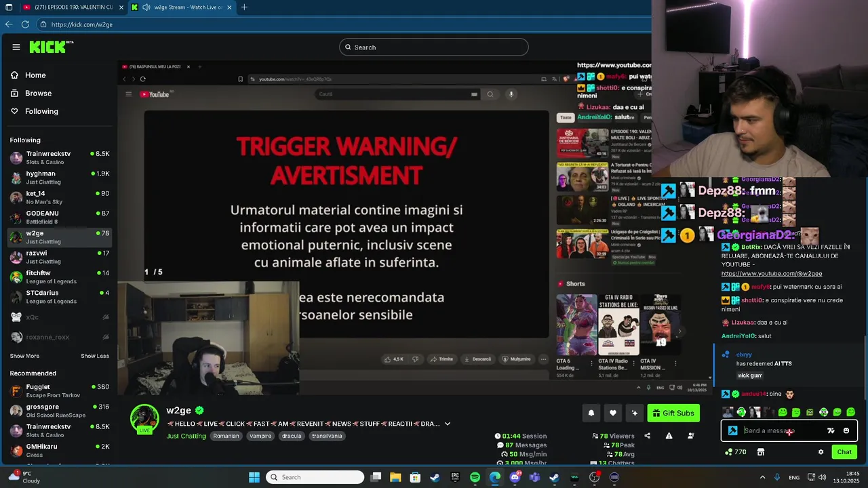Open File Explorer from the taskbar

[395, 477]
